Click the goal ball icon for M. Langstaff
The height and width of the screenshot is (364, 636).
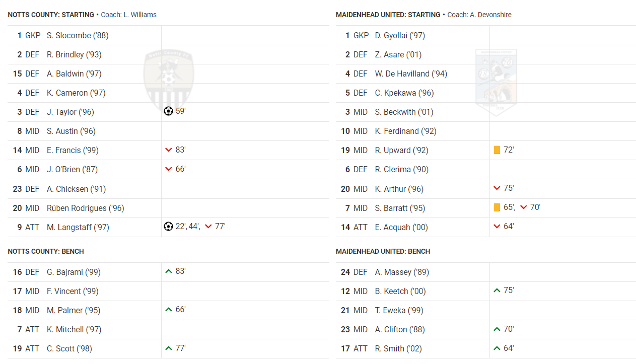point(169,227)
